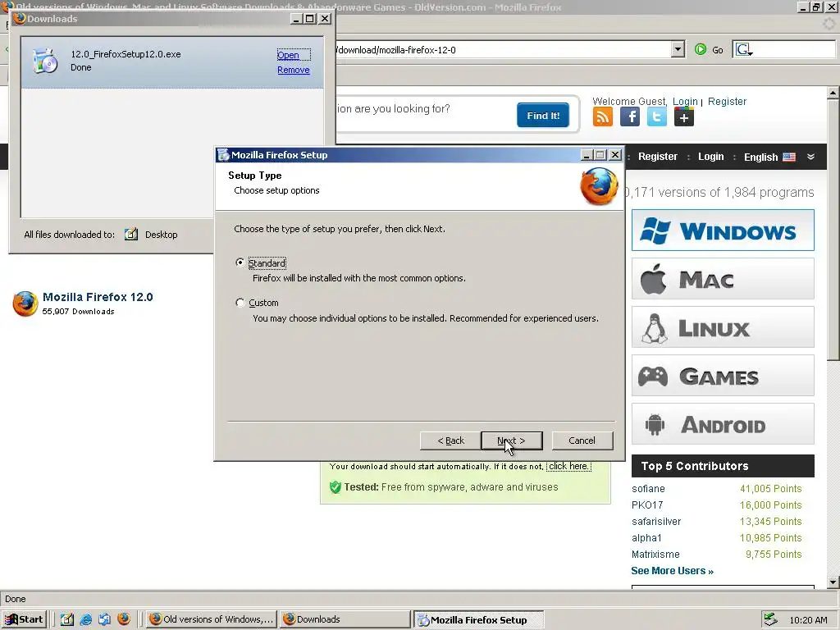Select the Android platform banner
Screen dimensions: 840x630
(723, 424)
